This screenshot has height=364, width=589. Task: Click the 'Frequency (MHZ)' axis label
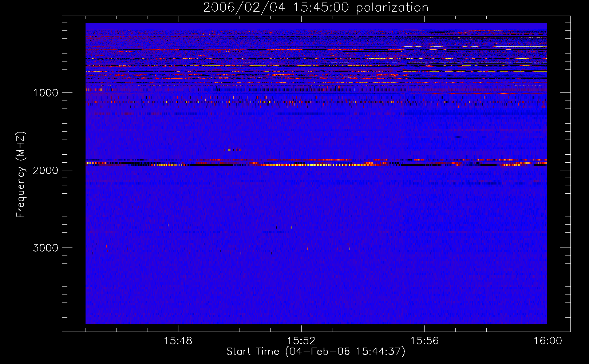click(21, 175)
